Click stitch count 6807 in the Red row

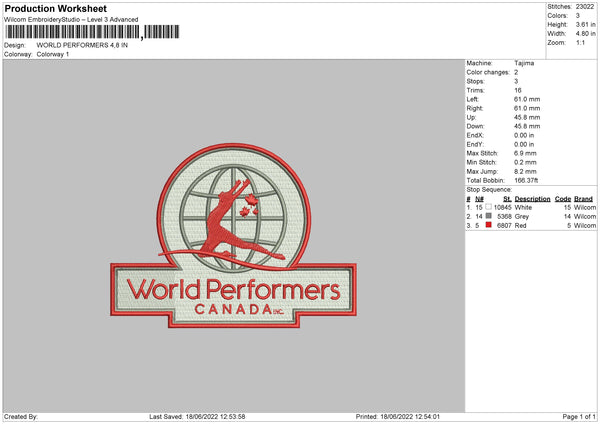click(504, 226)
